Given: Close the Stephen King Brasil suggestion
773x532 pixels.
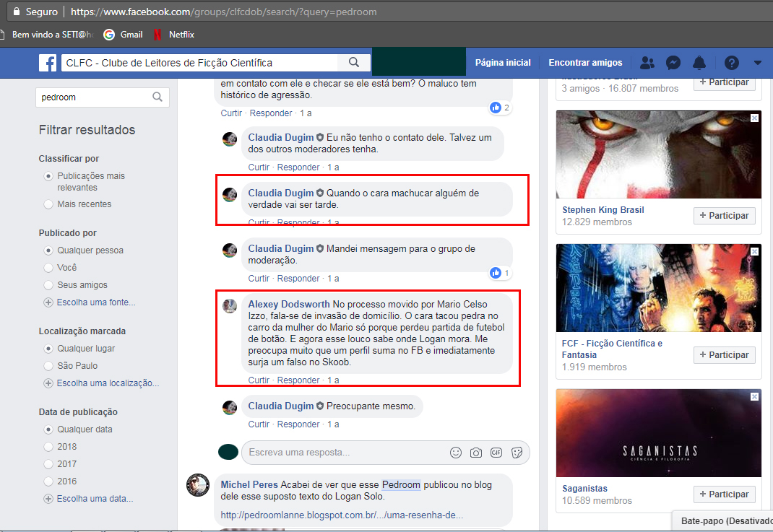Looking at the screenshot, I should (x=755, y=118).
